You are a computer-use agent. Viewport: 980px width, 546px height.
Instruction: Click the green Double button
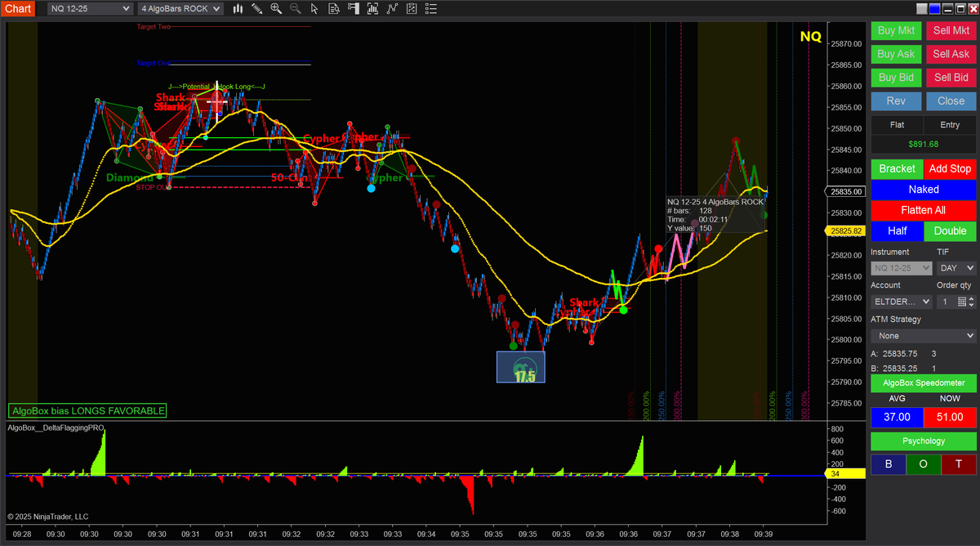[x=950, y=230]
